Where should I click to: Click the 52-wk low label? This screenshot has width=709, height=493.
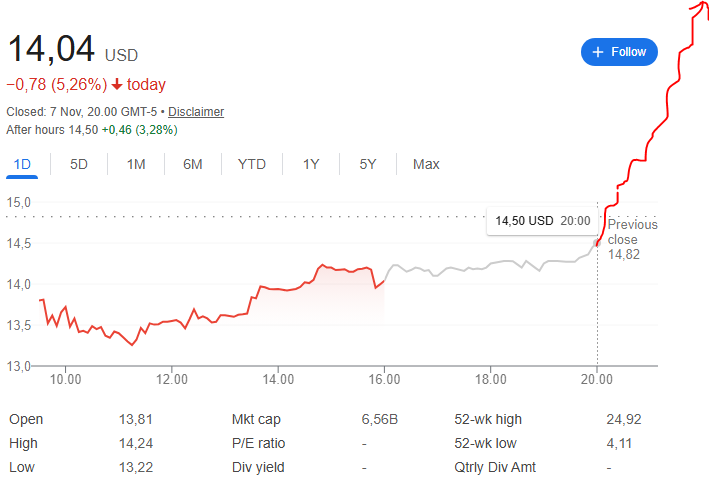485,443
